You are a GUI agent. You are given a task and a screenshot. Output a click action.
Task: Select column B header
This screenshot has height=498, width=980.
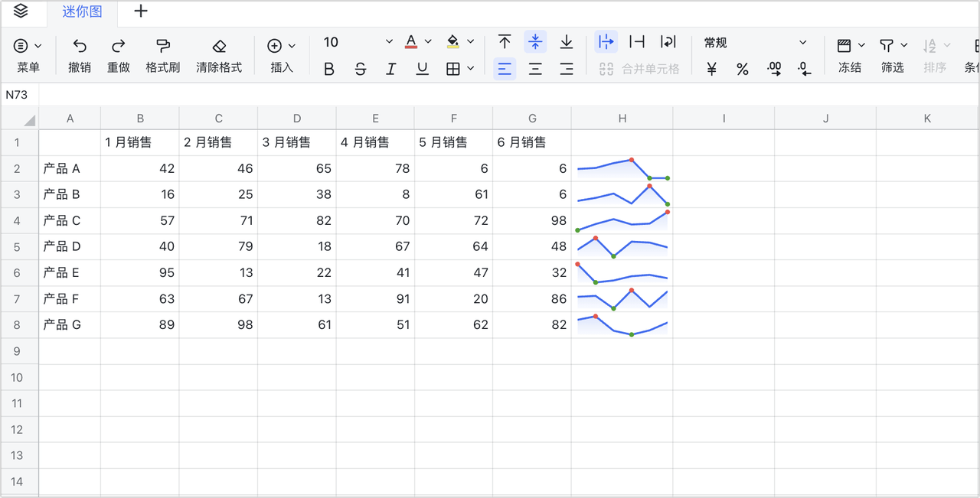tap(140, 118)
